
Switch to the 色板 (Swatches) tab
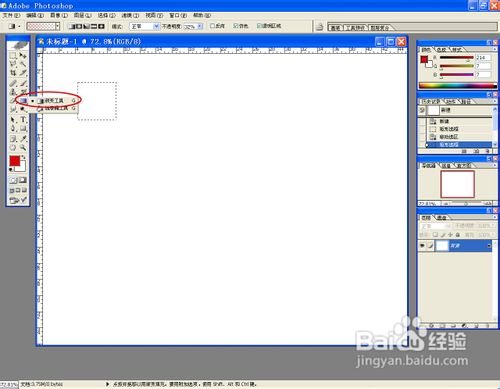tap(442, 50)
